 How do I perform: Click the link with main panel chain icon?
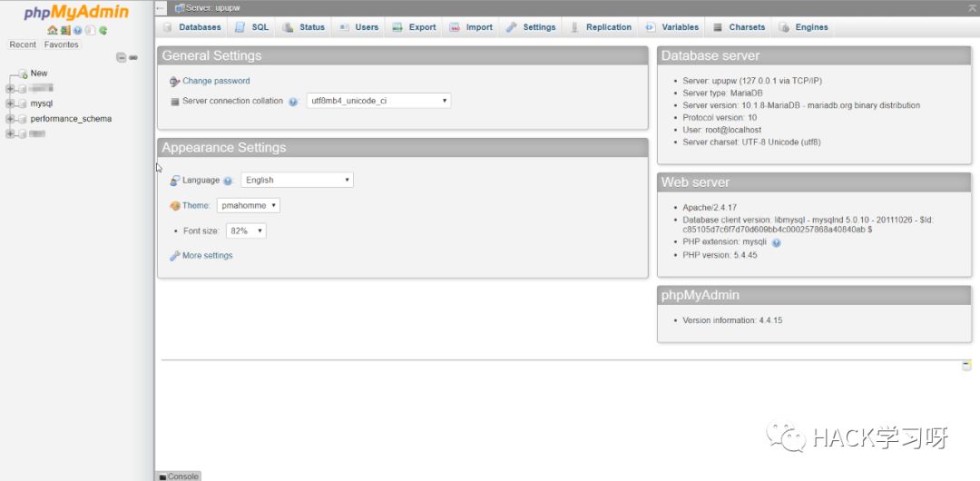tap(133, 57)
